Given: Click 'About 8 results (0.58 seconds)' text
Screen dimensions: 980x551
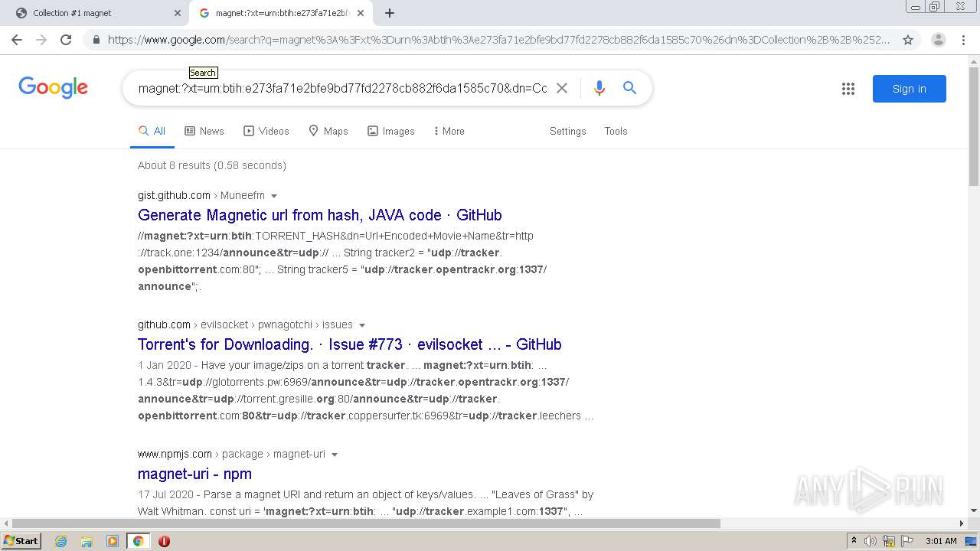Looking at the screenshot, I should 212,165.
